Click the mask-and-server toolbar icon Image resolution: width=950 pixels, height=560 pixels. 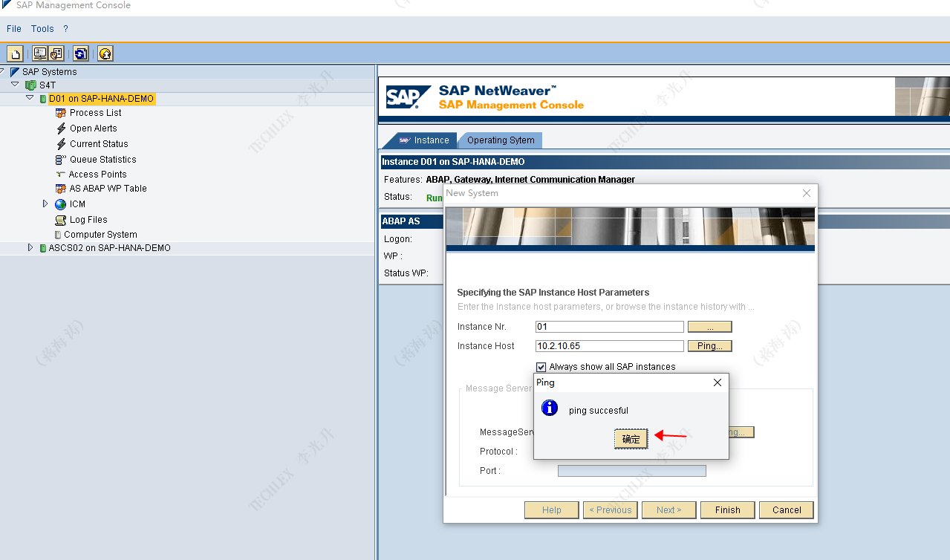[56, 53]
